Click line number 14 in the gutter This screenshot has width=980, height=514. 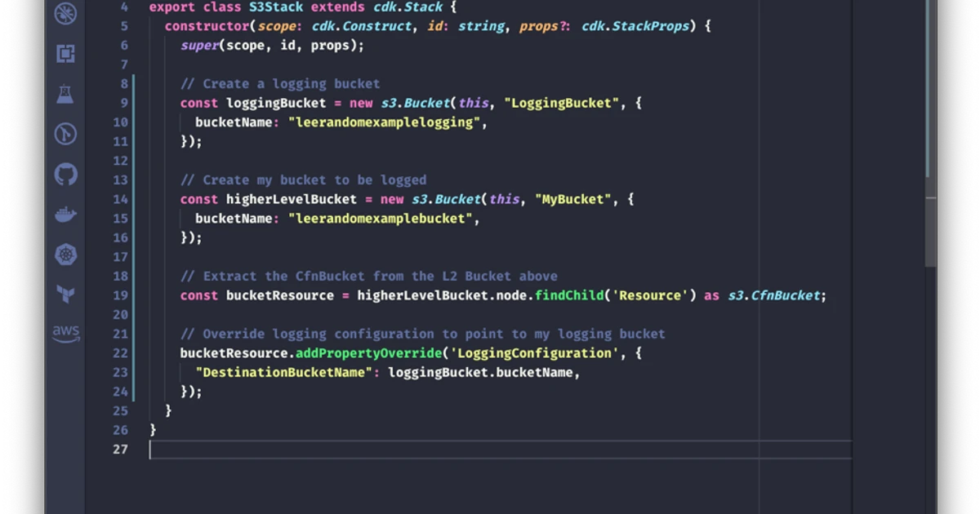coord(120,199)
